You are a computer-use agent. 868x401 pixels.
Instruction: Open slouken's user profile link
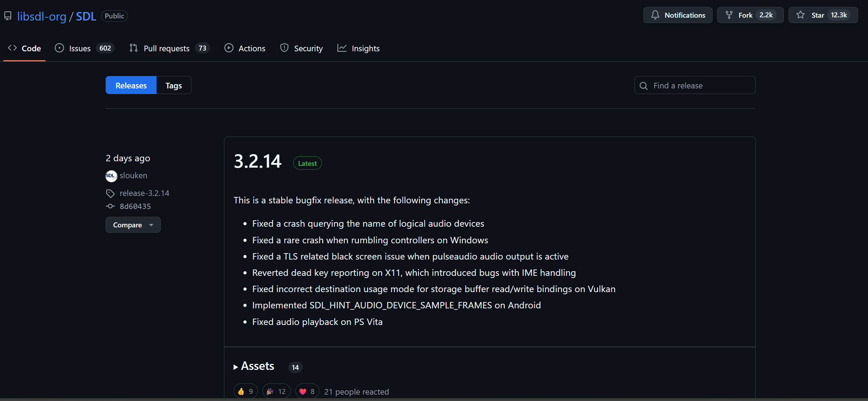134,175
